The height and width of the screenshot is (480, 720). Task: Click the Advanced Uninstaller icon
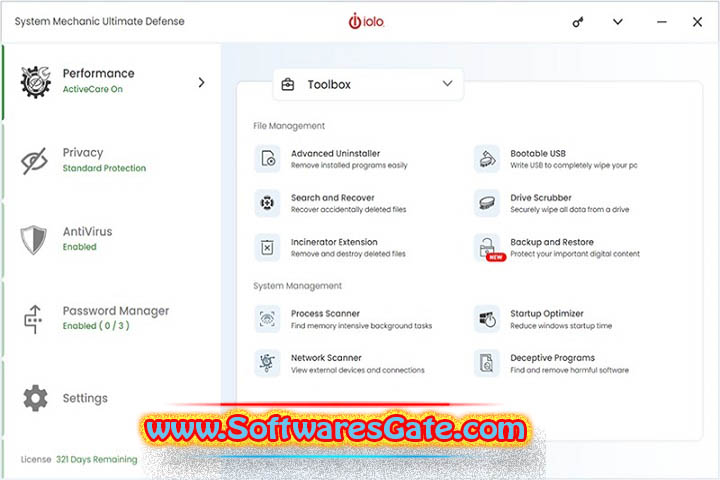click(x=268, y=158)
